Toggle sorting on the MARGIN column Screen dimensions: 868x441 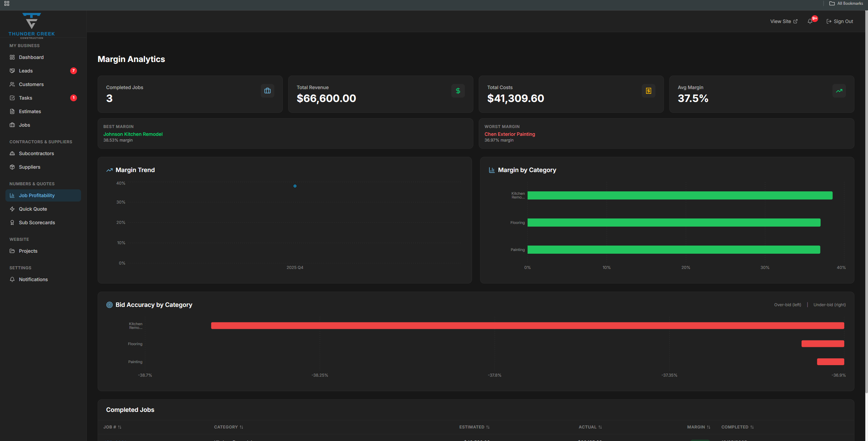tap(699, 427)
